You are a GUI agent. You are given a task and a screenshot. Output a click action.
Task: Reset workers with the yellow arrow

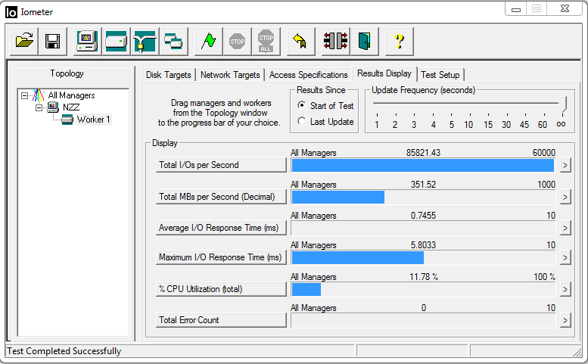tap(300, 41)
